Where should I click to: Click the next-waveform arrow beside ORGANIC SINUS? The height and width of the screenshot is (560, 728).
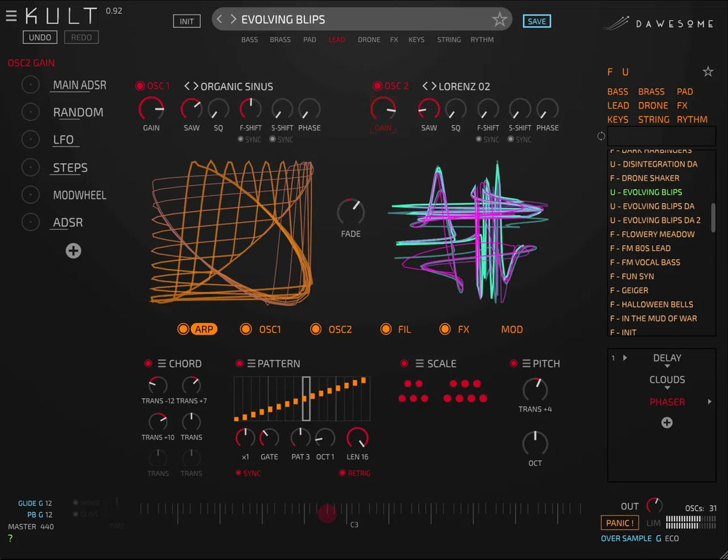coord(195,86)
